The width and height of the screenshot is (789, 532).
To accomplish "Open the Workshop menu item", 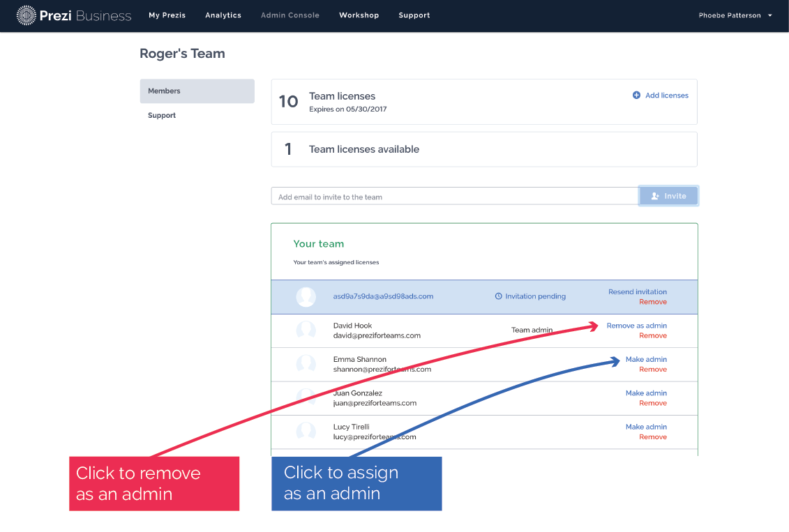I will 359,15.
